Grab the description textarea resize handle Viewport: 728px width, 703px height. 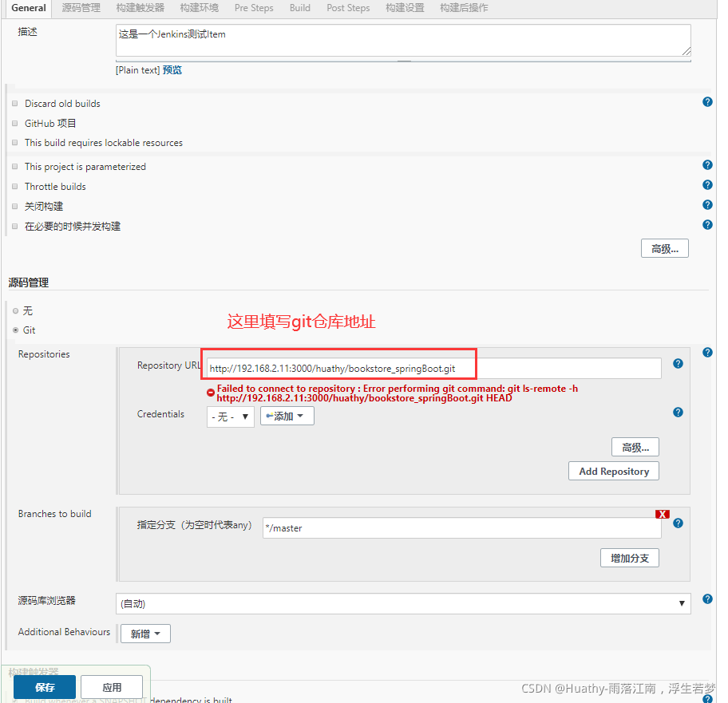(x=686, y=52)
